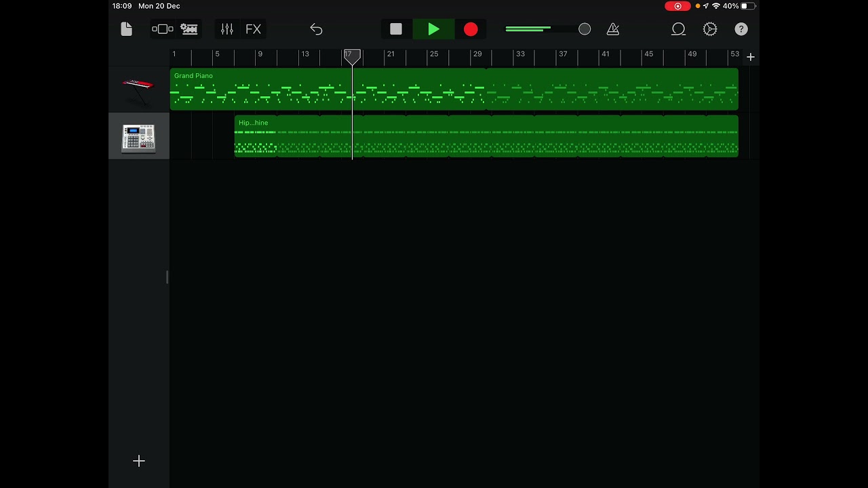Adjust the master volume slider knob
The image size is (868, 488).
[585, 29]
